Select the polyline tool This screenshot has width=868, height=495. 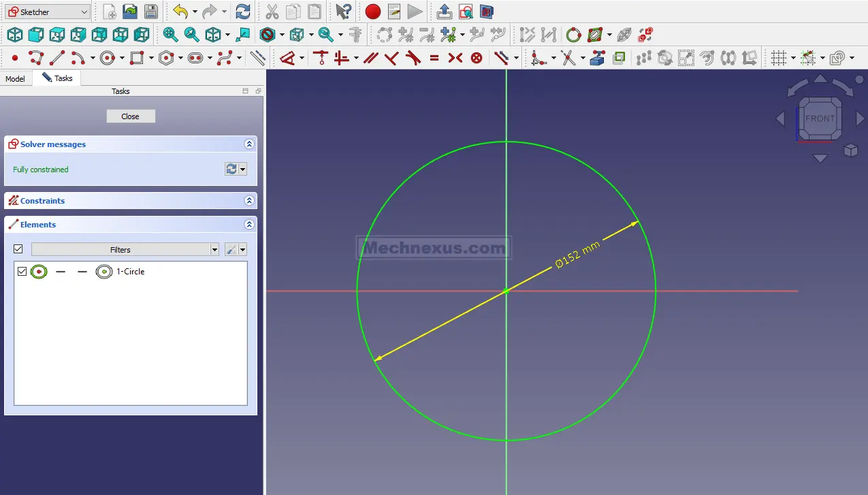pyautogui.click(x=36, y=59)
